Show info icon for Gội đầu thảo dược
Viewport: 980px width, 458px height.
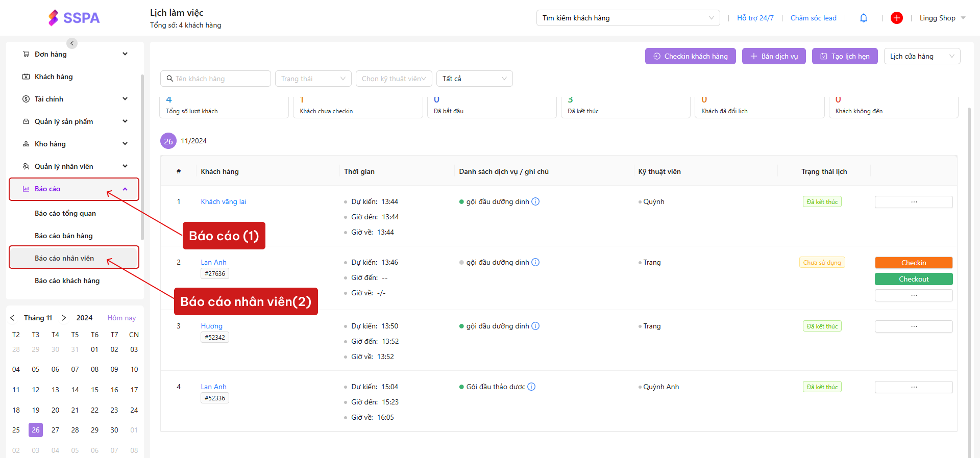[x=531, y=387]
